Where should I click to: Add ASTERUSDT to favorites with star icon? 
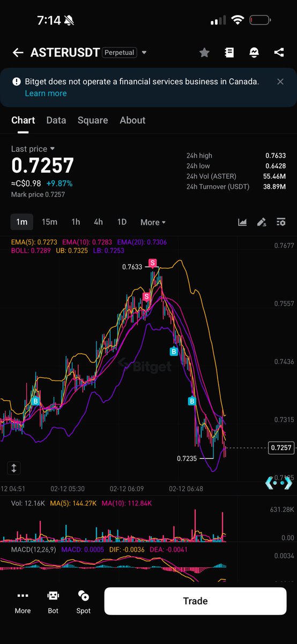(204, 53)
